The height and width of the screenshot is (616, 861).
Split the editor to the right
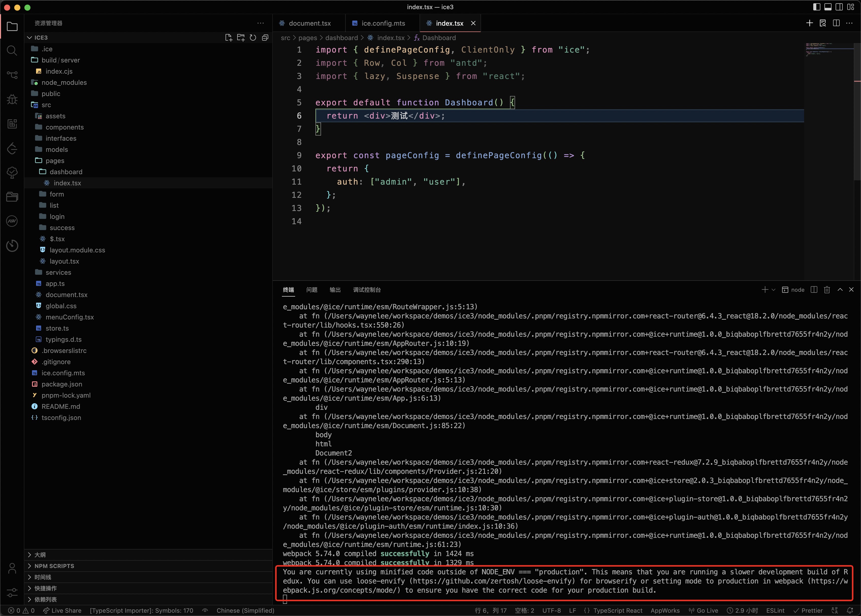836,23
